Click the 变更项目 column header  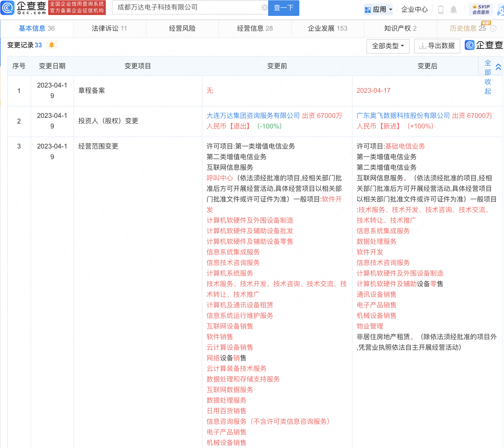[x=138, y=66]
